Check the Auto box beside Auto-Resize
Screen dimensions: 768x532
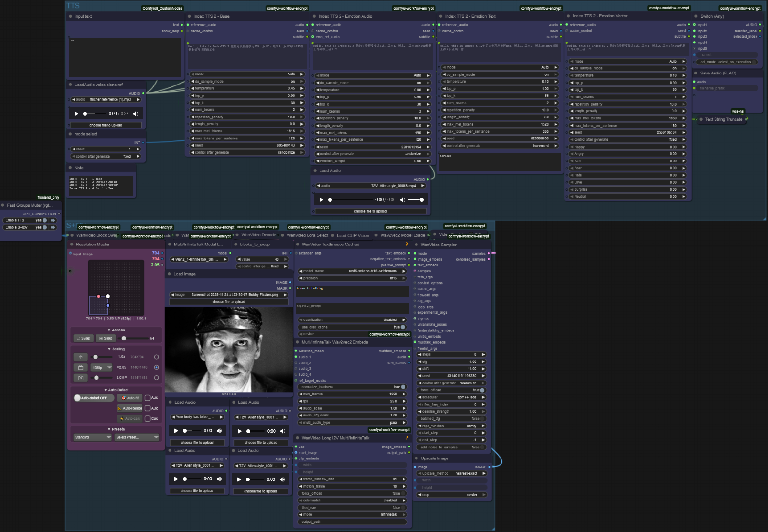(x=148, y=408)
